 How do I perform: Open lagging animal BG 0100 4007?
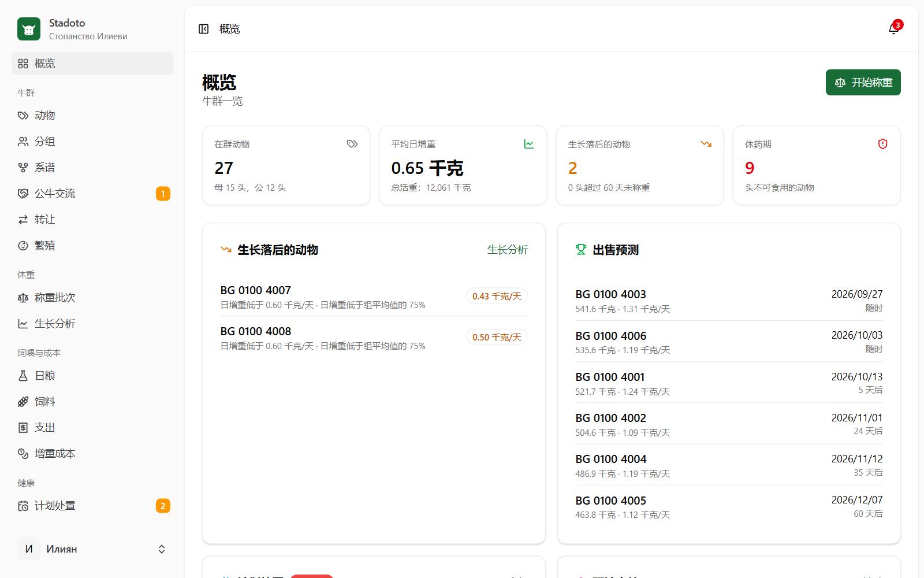click(374, 297)
